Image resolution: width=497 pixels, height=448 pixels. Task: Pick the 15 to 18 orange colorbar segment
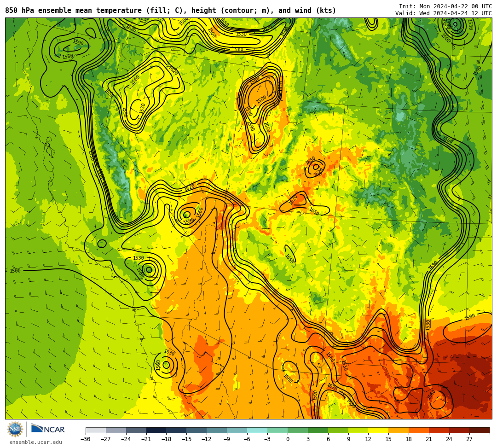click(399, 430)
